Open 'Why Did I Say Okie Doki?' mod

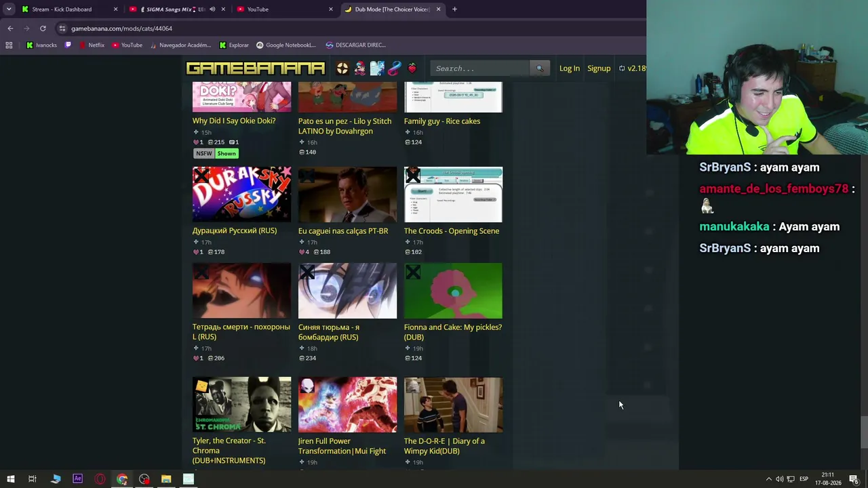point(234,121)
